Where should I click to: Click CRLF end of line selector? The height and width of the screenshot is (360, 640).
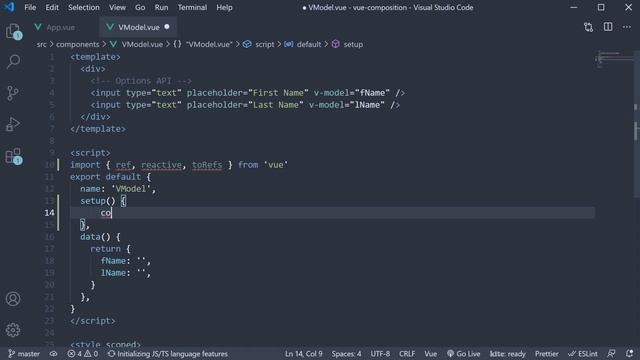407,354
